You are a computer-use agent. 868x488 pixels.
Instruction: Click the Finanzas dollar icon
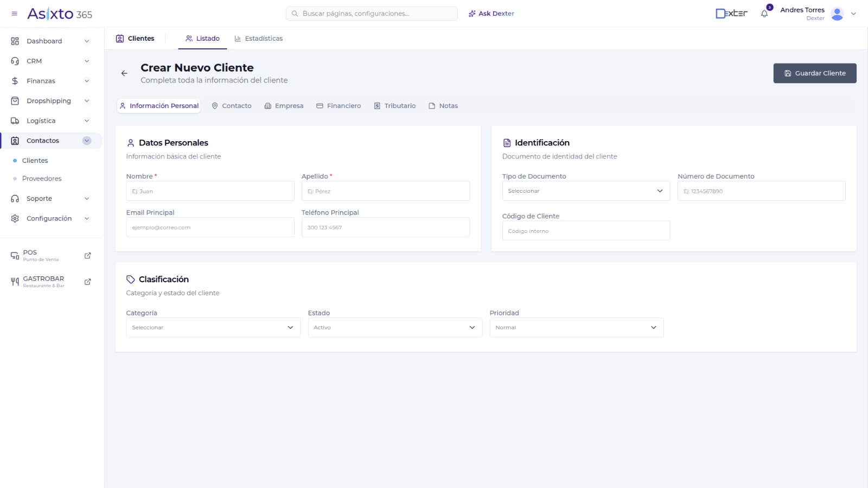pyautogui.click(x=15, y=81)
